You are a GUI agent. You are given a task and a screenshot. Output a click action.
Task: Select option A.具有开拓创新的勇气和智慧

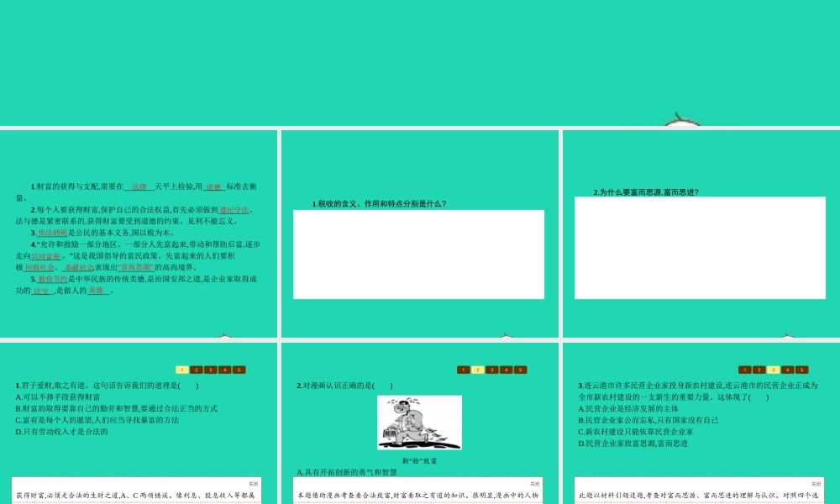point(347,472)
